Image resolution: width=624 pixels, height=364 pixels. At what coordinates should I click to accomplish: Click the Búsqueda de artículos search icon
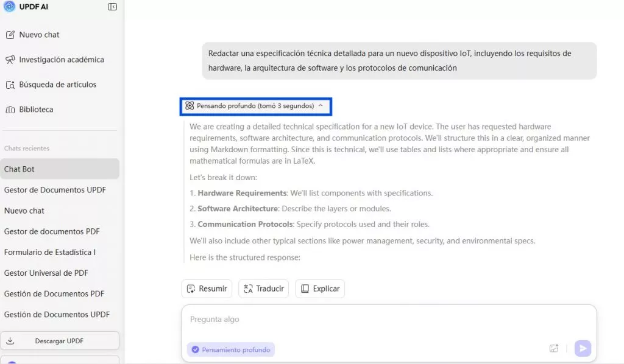(10, 85)
